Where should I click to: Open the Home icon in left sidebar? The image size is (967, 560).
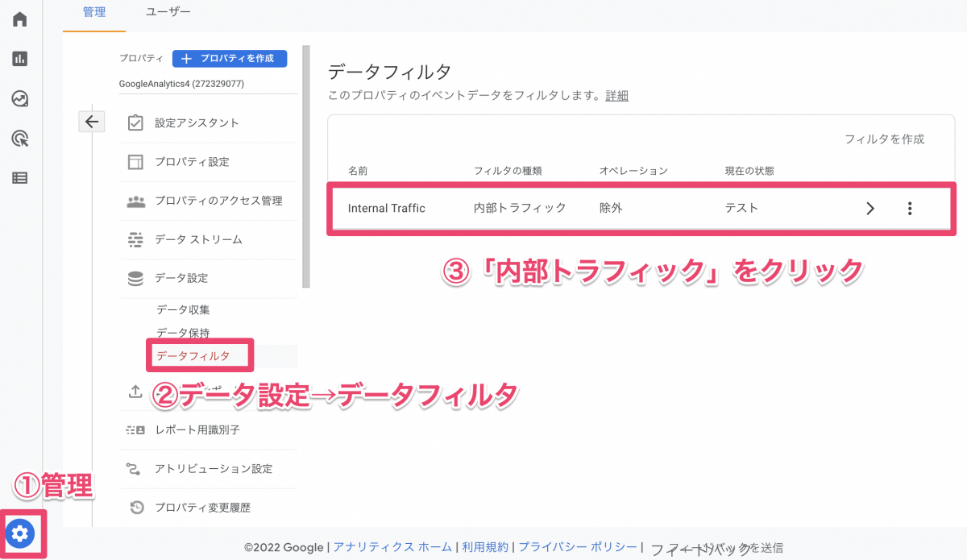tap(19, 19)
